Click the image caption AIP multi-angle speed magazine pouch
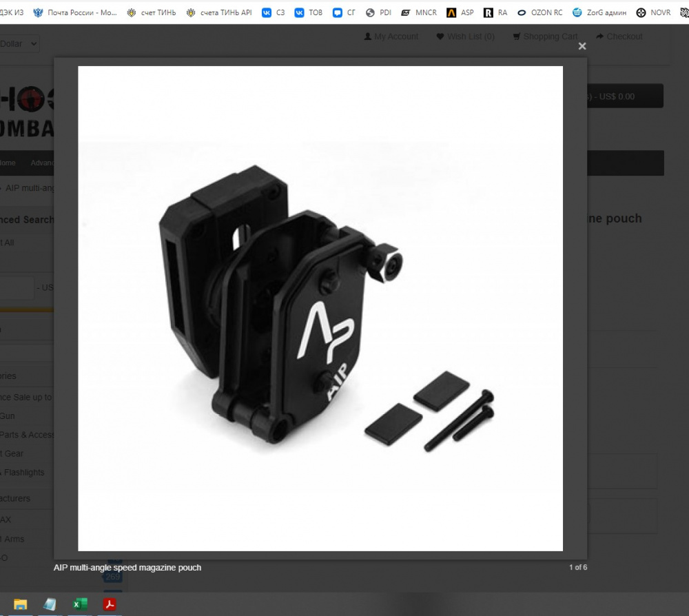 point(127,568)
